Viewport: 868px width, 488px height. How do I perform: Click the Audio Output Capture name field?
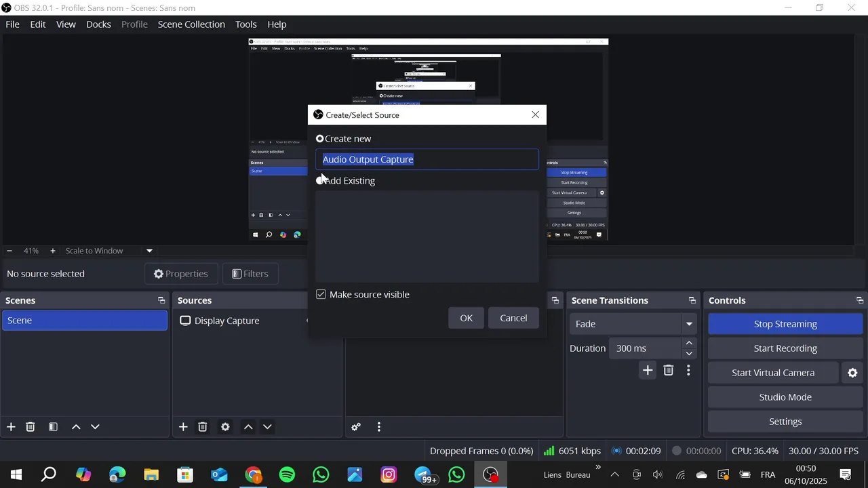point(427,159)
